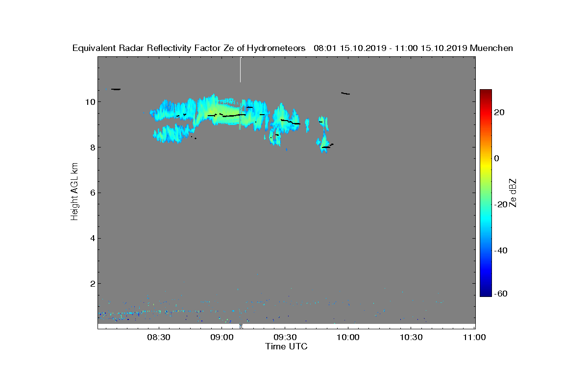
Task: Click the lower cloud layer echo near 08:35 at 8.5 km
Action: click(x=171, y=133)
